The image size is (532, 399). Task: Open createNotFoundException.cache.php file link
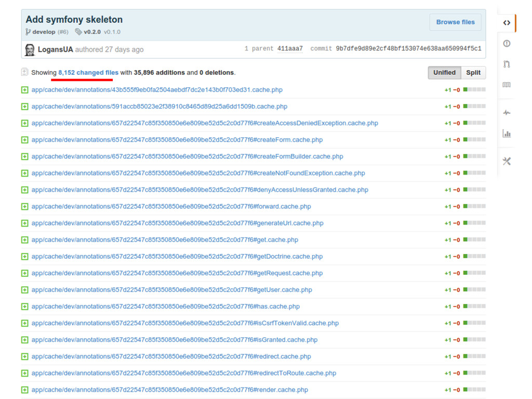198,173
